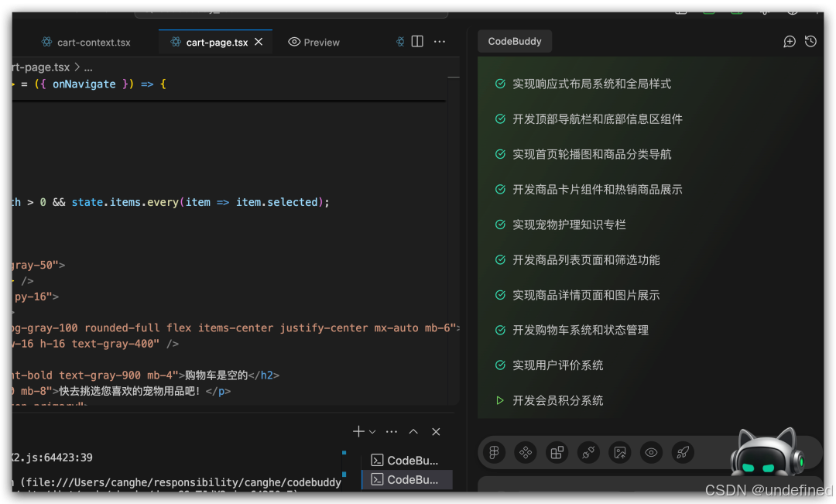Click terminal text X2.js:64423:39
Image resolution: width=836 pixels, height=504 pixels.
[x=53, y=458]
